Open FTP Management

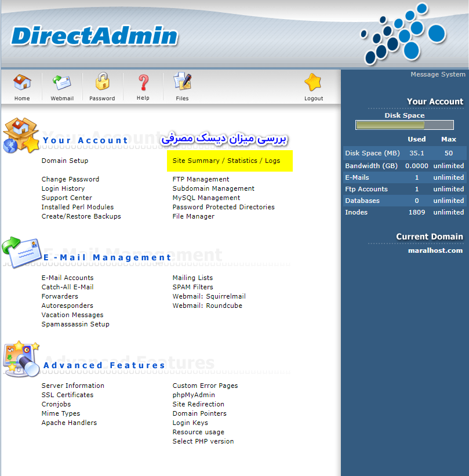pyautogui.click(x=201, y=179)
